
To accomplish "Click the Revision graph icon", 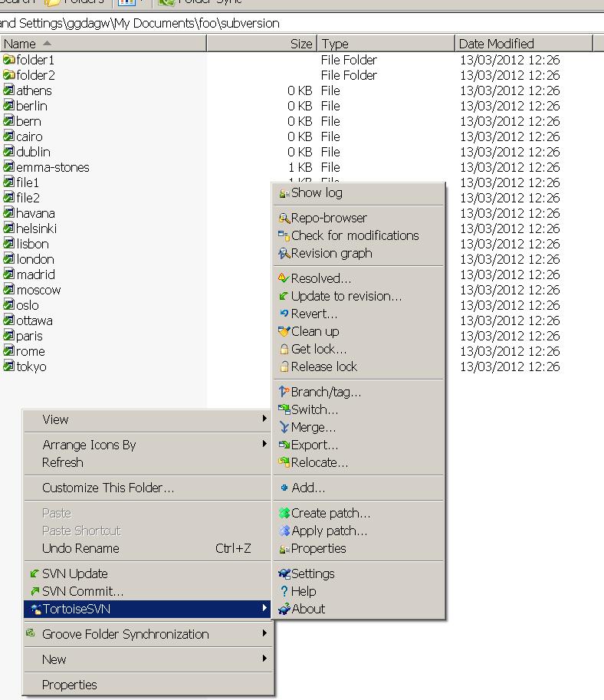I will coord(284,254).
